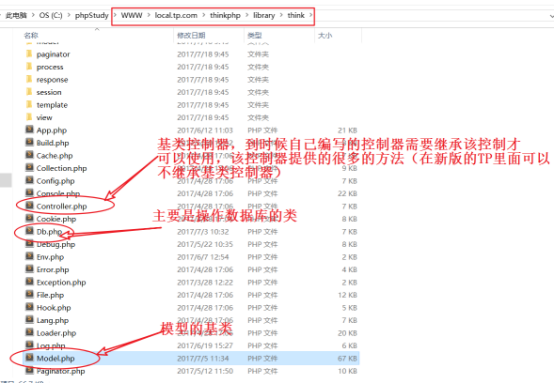Select the Db.php file icon
This screenshot has height=384, width=554.
pyautogui.click(x=30, y=231)
